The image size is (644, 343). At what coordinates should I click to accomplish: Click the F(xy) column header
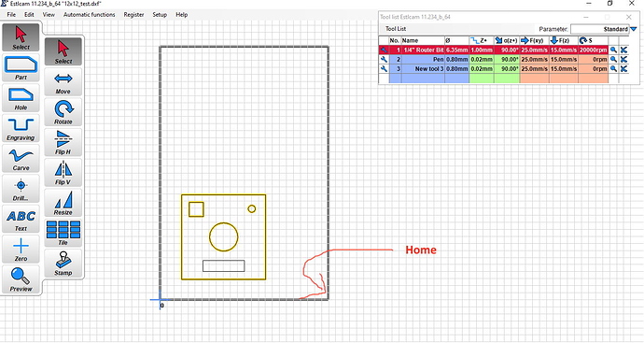[x=535, y=40]
